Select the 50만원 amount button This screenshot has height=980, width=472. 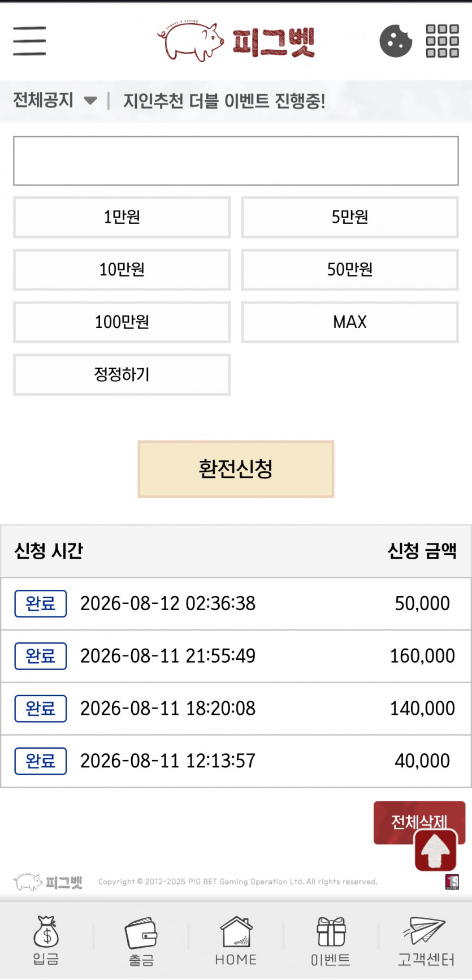[350, 270]
